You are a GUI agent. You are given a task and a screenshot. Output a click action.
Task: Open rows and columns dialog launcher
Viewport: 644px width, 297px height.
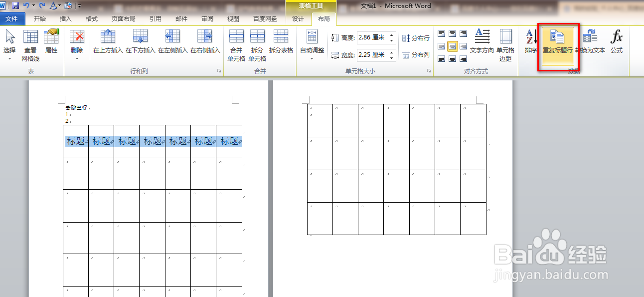coord(219,71)
